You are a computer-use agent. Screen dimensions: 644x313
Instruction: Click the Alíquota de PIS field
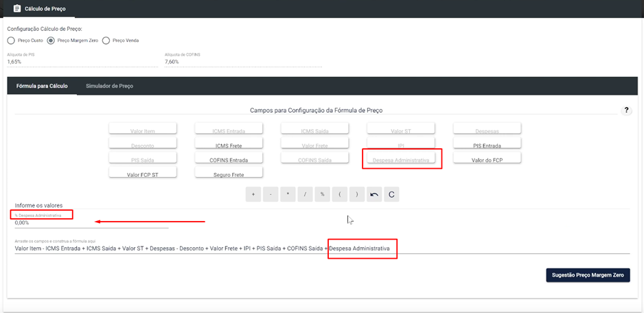click(x=82, y=62)
